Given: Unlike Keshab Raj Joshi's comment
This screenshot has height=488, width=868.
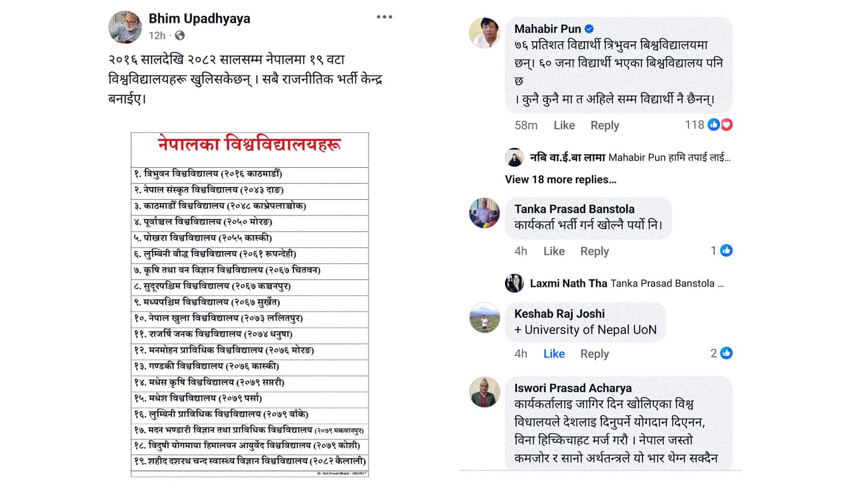Looking at the screenshot, I should 554,353.
